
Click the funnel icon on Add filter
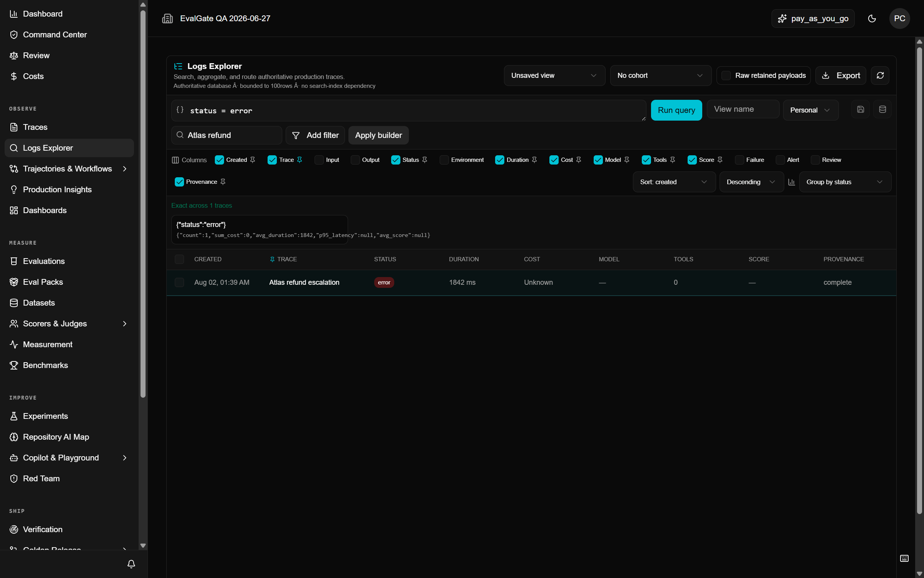tap(296, 135)
